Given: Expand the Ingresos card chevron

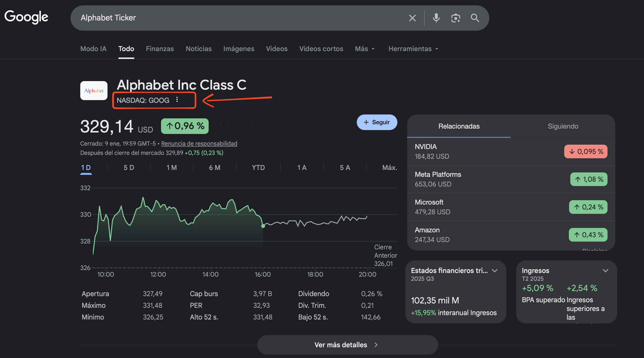Looking at the screenshot, I should tap(605, 271).
